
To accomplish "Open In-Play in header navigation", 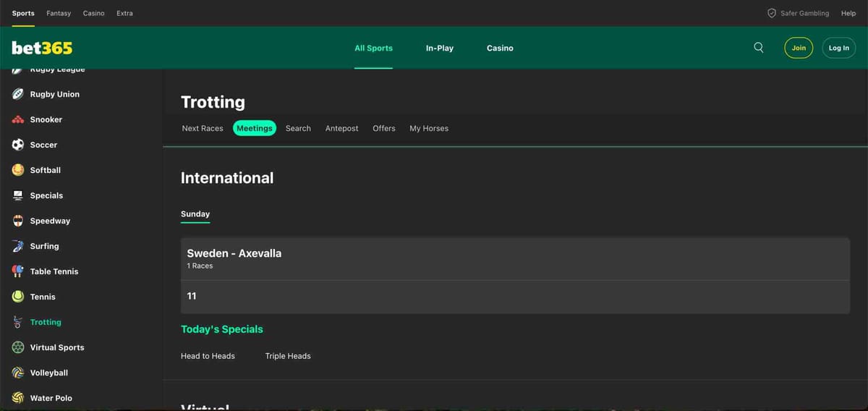I will click(x=440, y=48).
